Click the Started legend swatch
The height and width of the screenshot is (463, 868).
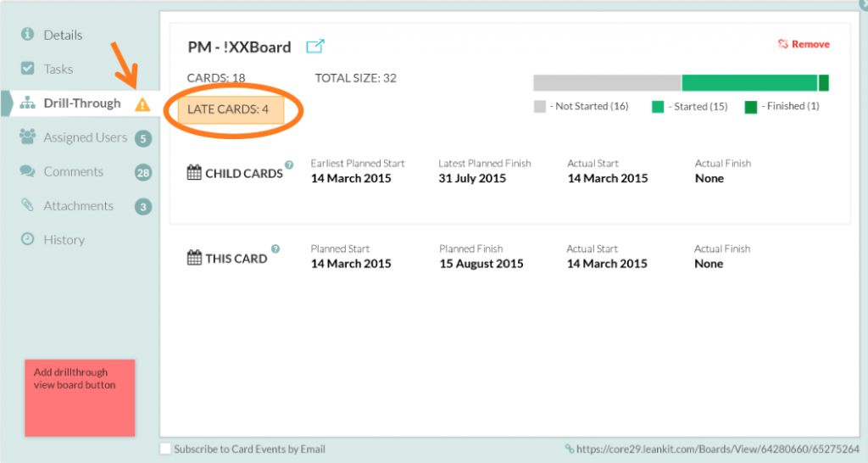pyautogui.click(x=658, y=106)
